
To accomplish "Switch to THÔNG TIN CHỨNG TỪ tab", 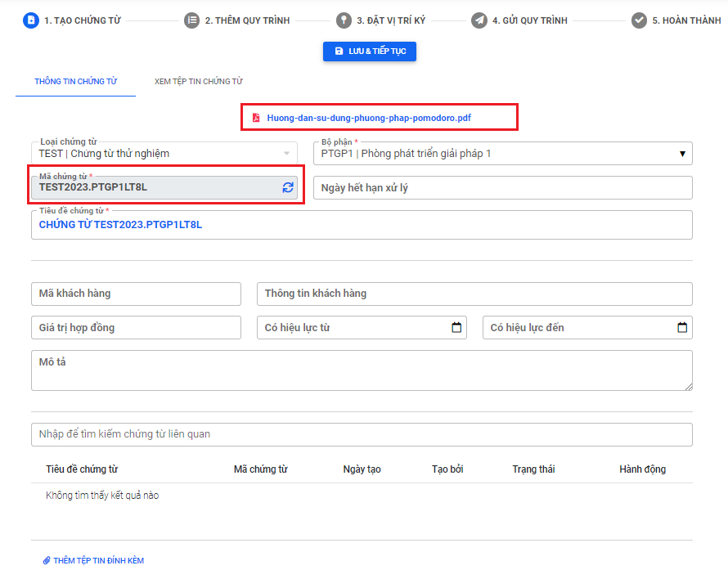I will click(x=76, y=81).
